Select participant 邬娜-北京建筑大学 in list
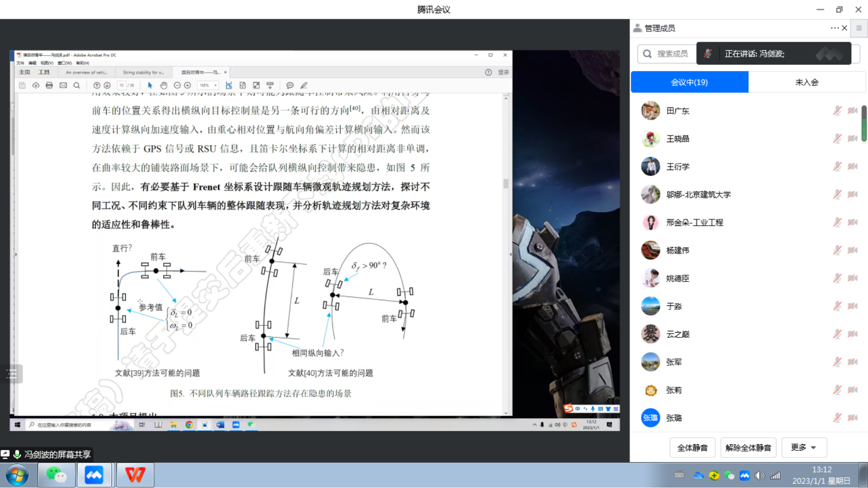 coord(698,194)
